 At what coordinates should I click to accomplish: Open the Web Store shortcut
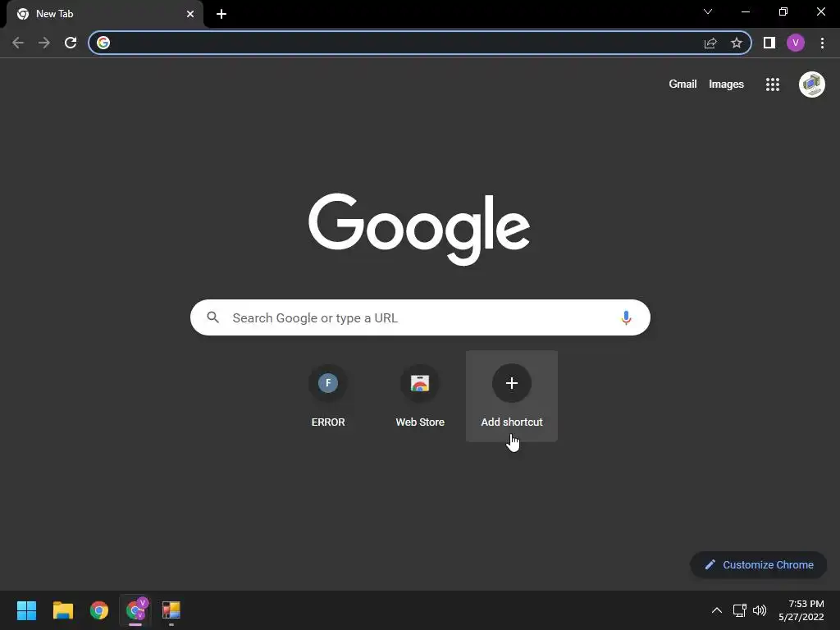(420, 396)
